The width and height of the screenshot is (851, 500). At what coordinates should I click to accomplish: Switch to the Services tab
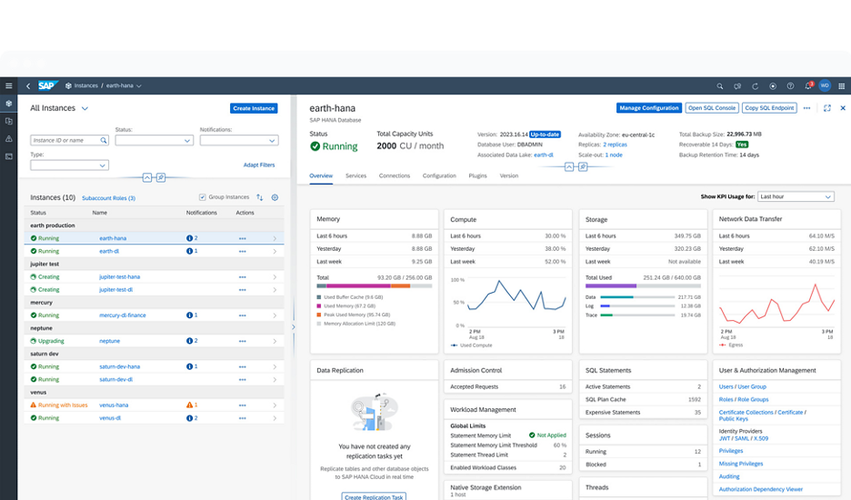356,176
